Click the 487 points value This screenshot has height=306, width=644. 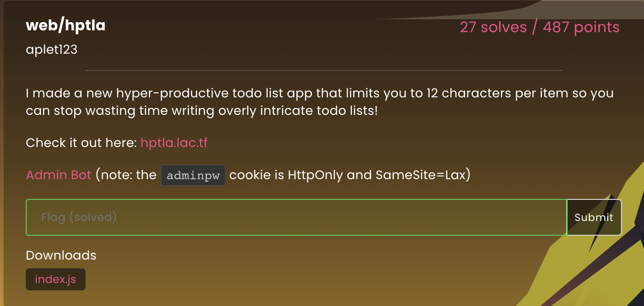pyautogui.click(x=581, y=27)
